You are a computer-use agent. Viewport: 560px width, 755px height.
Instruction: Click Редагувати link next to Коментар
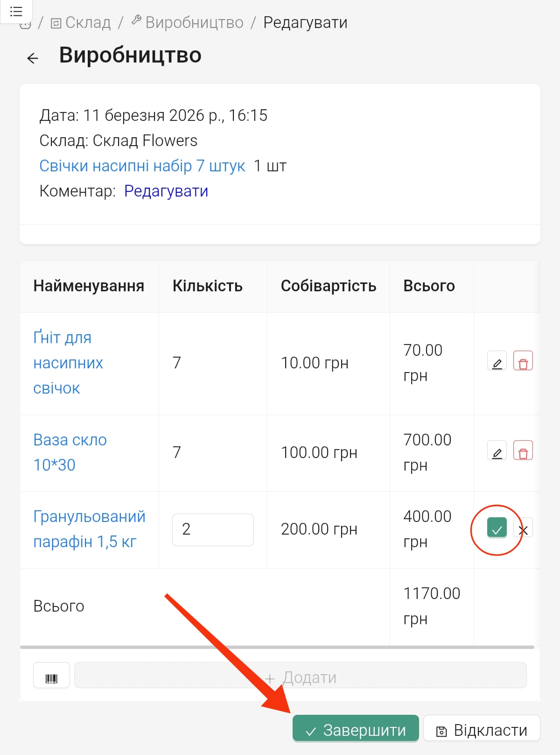[x=166, y=191]
